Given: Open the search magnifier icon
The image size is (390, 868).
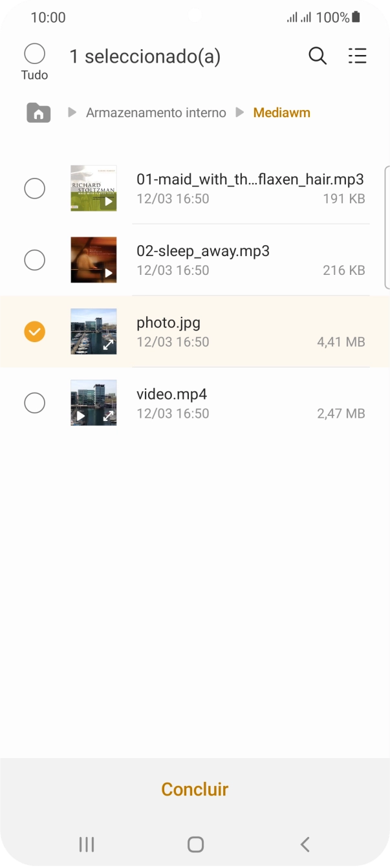Looking at the screenshot, I should tap(318, 56).
